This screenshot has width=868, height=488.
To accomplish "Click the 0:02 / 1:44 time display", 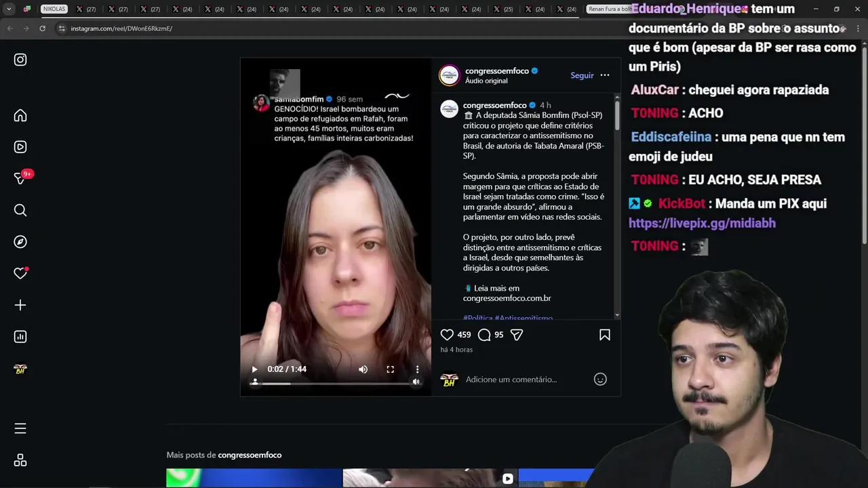I will [287, 369].
